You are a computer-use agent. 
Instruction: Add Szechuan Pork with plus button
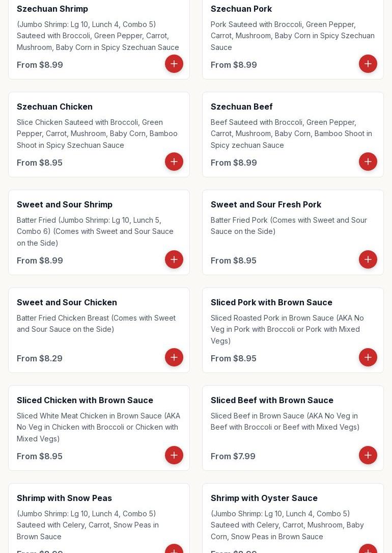click(x=368, y=64)
